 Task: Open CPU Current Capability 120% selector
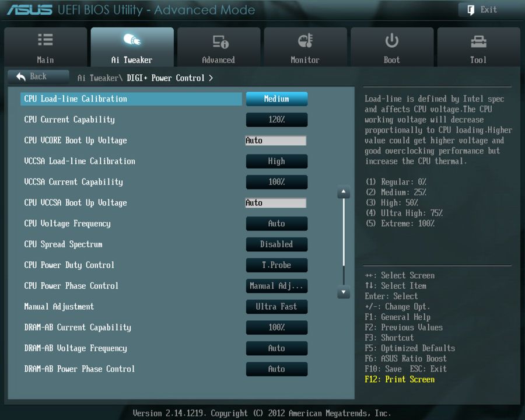(x=276, y=120)
